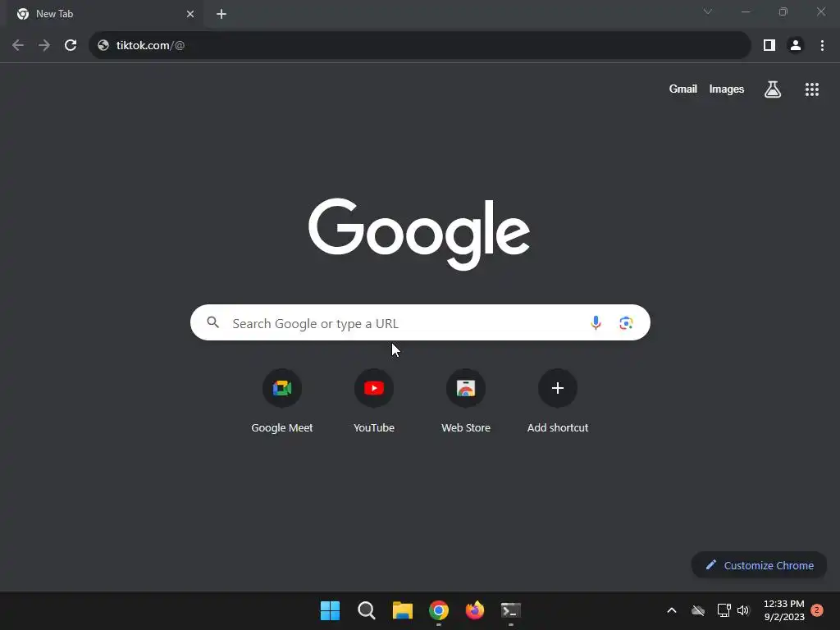
Task: Select the New Tab tab
Action: (105, 14)
